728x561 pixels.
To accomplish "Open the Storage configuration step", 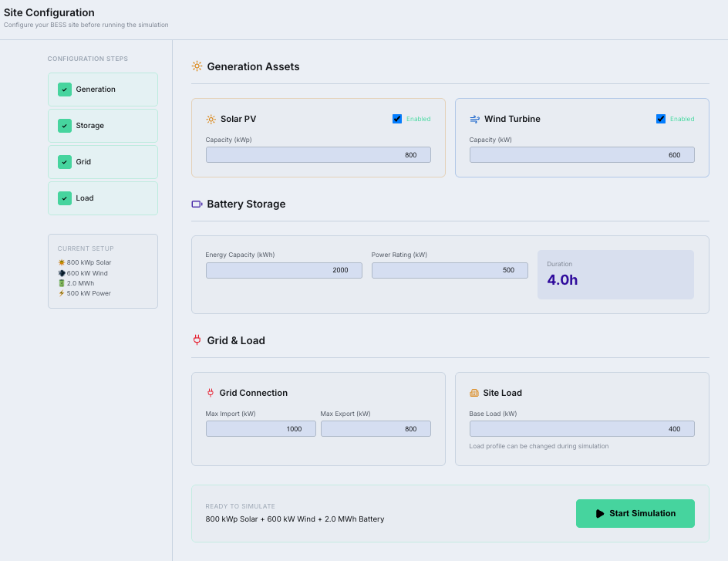I will point(103,125).
